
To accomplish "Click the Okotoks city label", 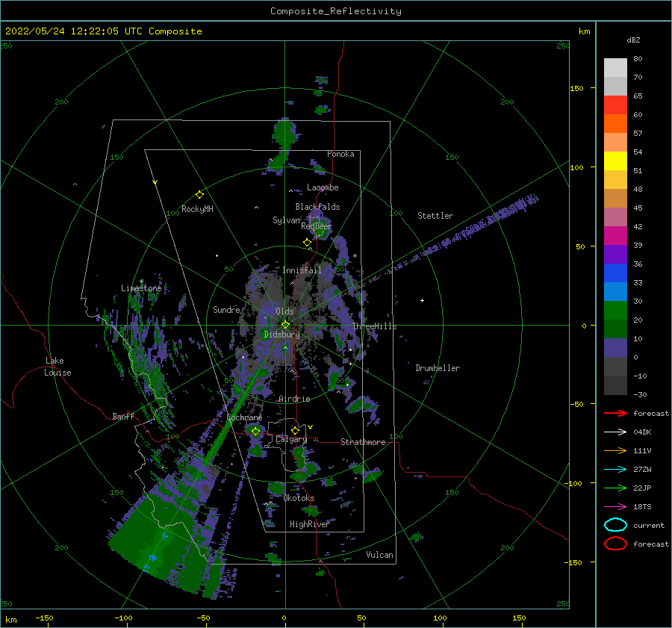I will [x=299, y=498].
